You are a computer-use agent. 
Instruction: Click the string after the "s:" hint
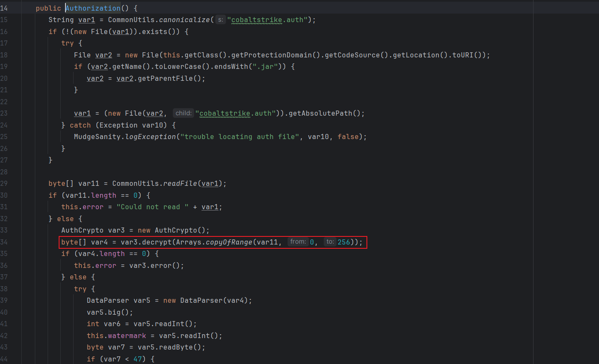pos(267,20)
